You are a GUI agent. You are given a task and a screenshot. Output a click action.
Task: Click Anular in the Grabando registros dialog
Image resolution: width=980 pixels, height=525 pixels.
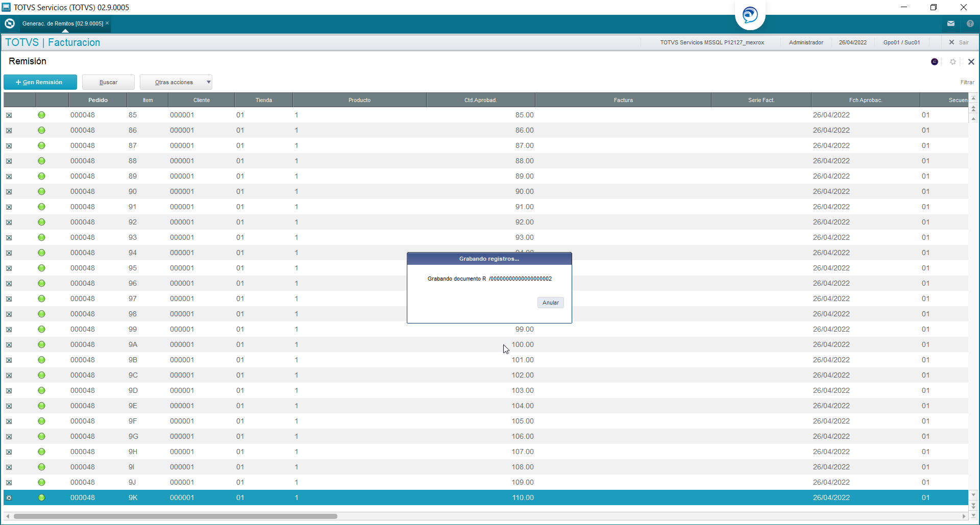pos(550,303)
